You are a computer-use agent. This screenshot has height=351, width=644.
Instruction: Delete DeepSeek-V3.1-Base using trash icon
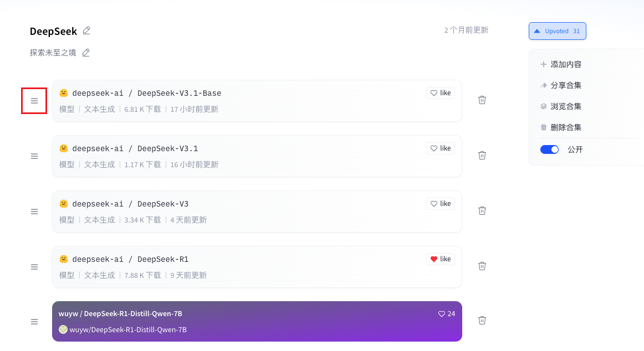pos(482,100)
